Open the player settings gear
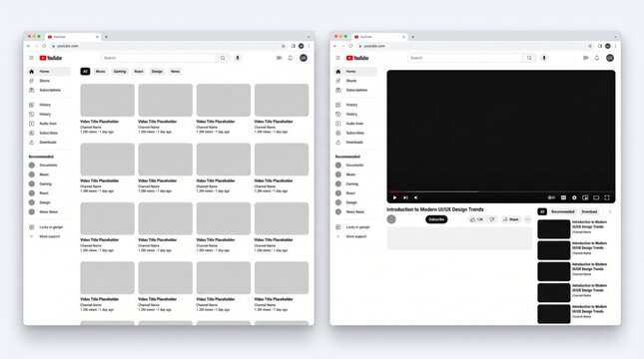The width and height of the screenshot is (644, 359). click(574, 197)
